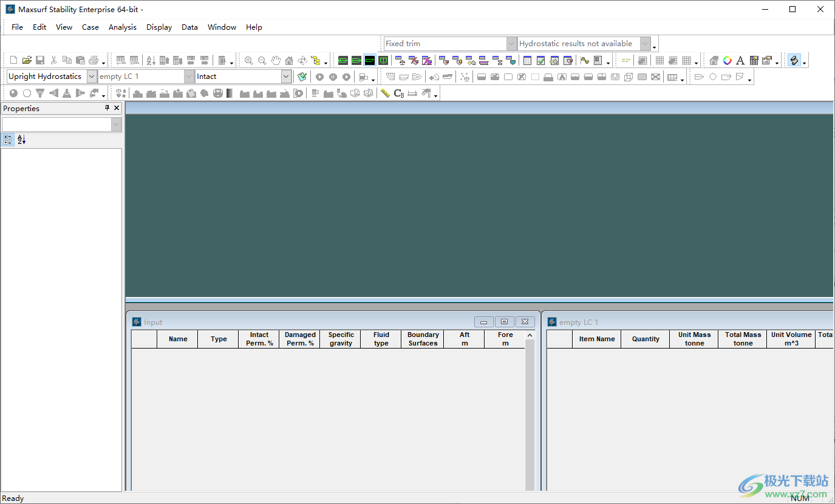Click the Boundary Surfaces column header
Screen dimensions: 835x504
(423, 339)
